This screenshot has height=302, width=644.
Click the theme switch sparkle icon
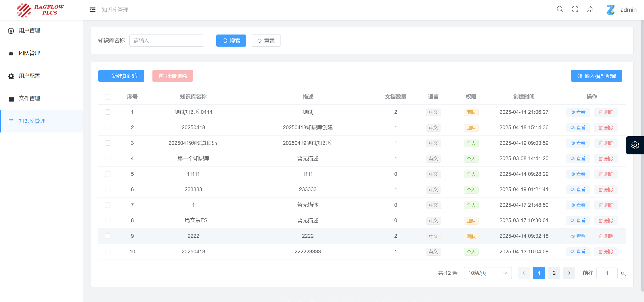590,9
